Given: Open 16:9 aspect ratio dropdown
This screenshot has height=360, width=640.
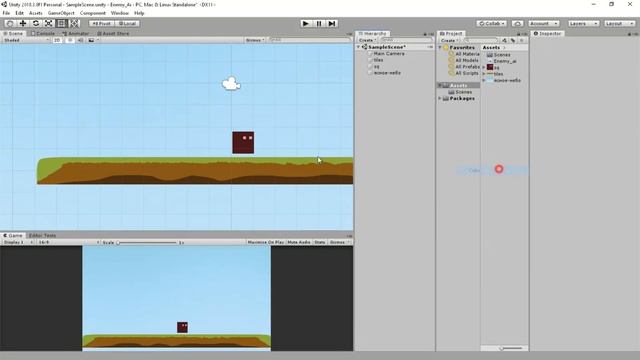Looking at the screenshot, I should tap(68, 242).
